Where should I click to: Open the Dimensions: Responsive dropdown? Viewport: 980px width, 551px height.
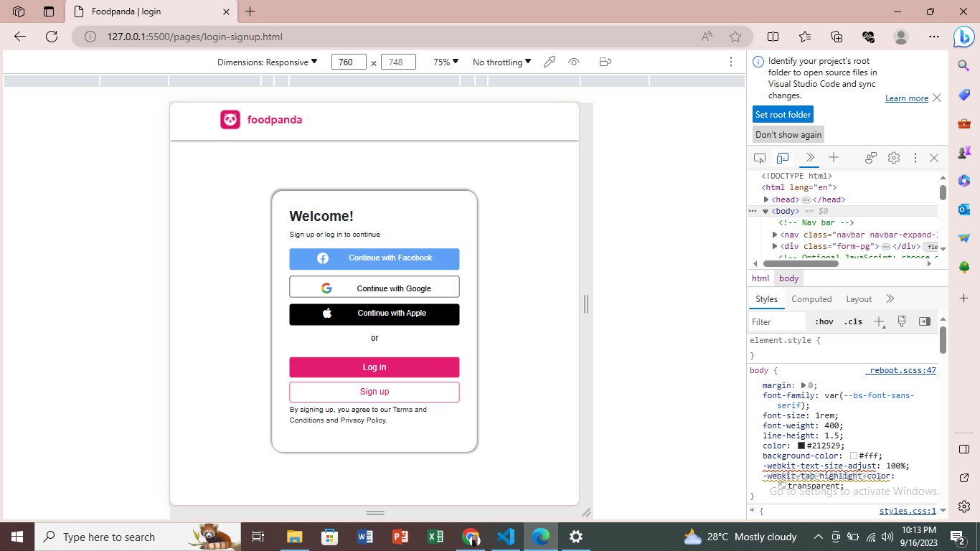coord(267,62)
